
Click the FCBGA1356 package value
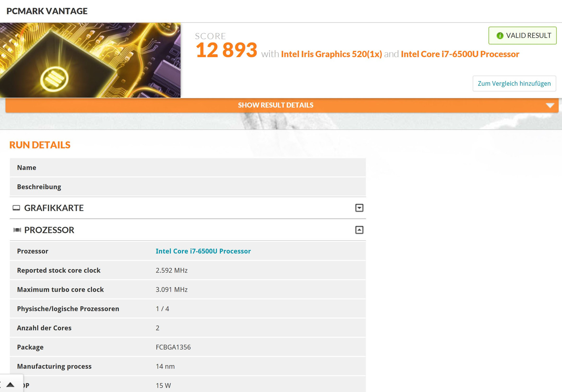pyautogui.click(x=173, y=347)
